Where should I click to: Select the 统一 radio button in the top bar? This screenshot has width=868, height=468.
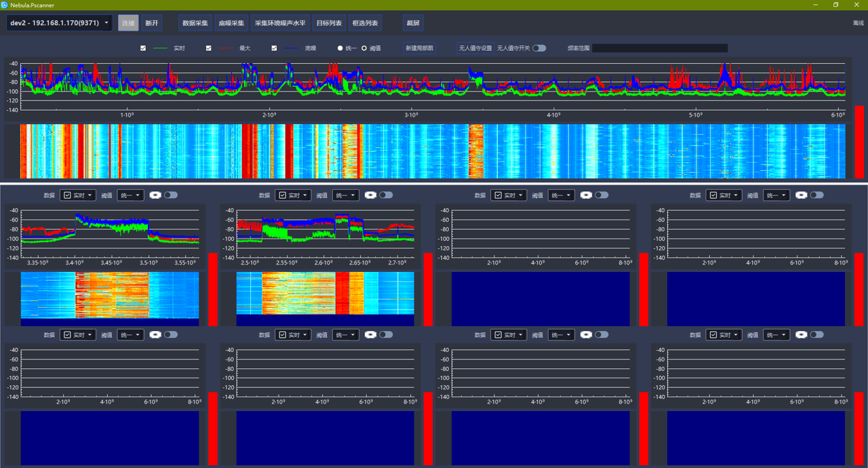coord(340,49)
